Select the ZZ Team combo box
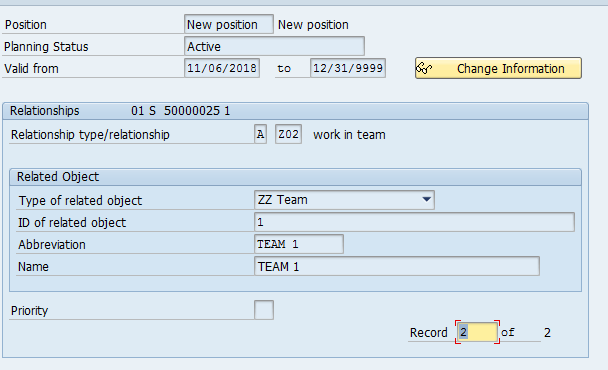Image resolution: width=608 pixels, height=370 pixels. point(344,200)
